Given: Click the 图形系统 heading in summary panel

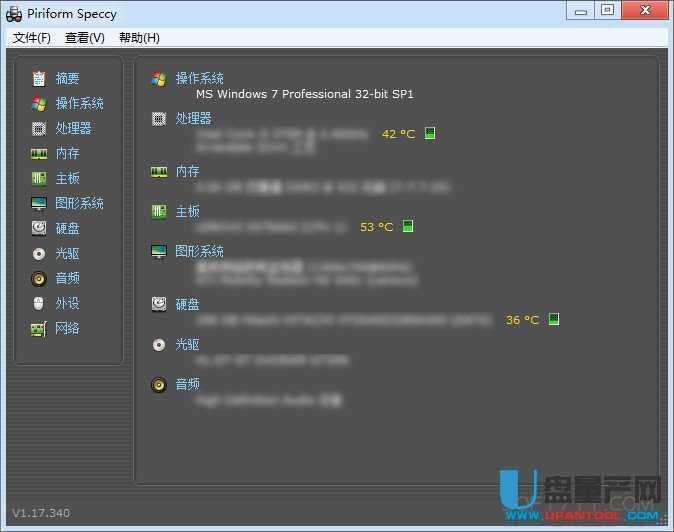Looking at the screenshot, I should point(199,251).
